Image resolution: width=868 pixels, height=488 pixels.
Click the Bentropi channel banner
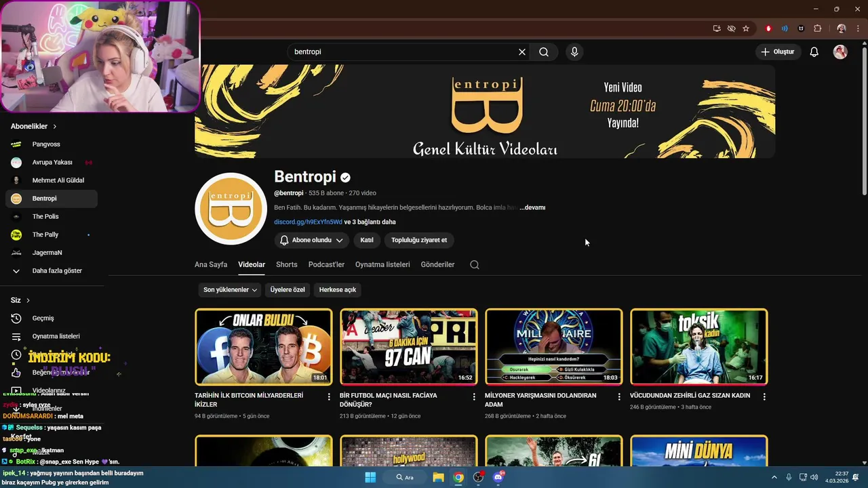coord(485,111)
